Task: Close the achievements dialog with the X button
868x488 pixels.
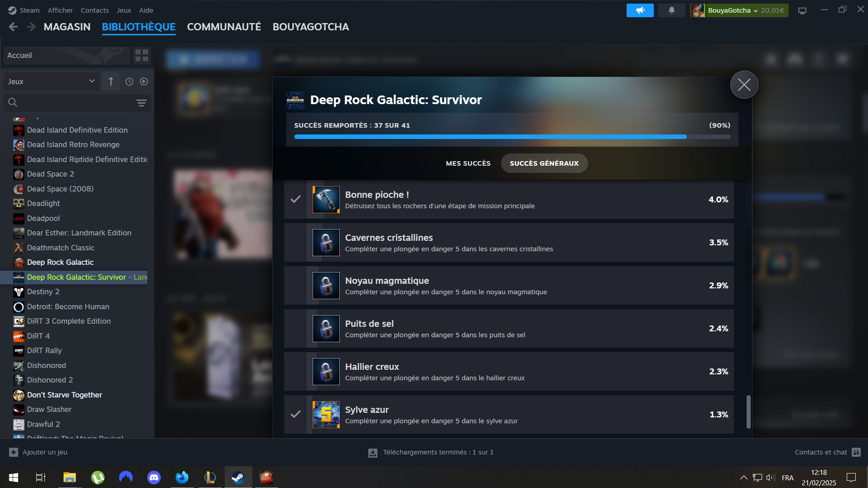Action: point(744,85)
